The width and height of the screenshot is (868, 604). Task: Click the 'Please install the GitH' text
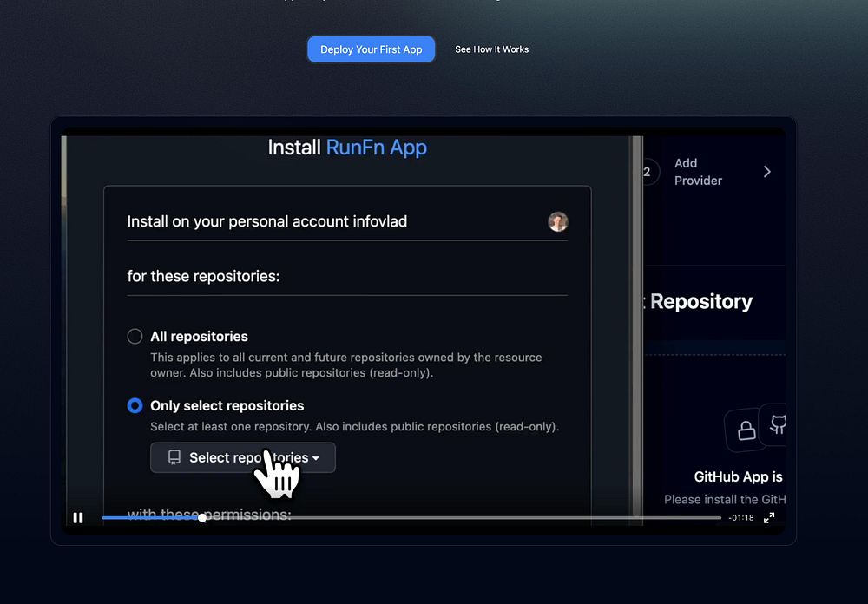tap(725, 499)
